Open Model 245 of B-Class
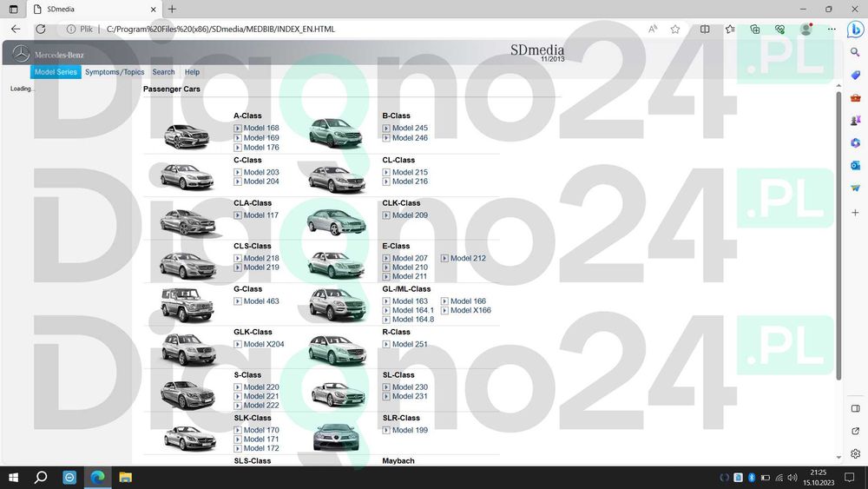Screen dimensions: 868x489 pos(411,128)
